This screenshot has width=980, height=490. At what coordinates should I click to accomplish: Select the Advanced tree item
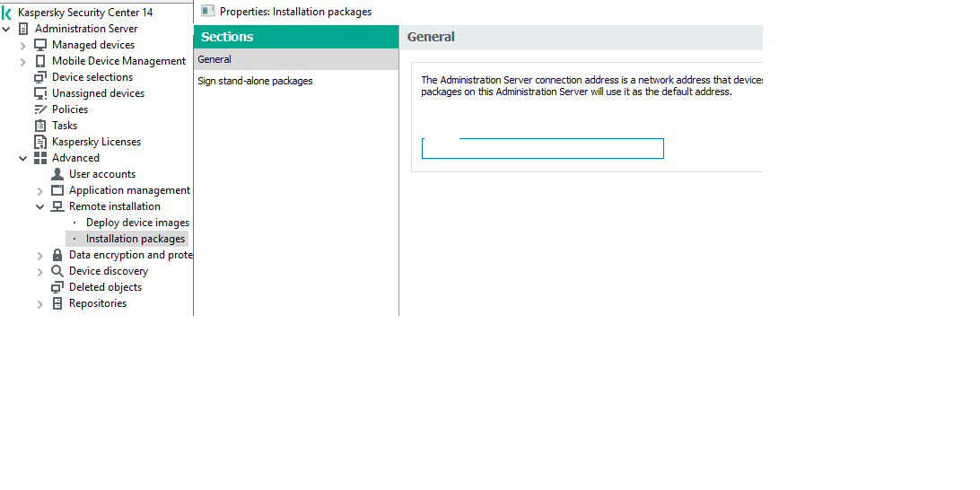[75, 158]
